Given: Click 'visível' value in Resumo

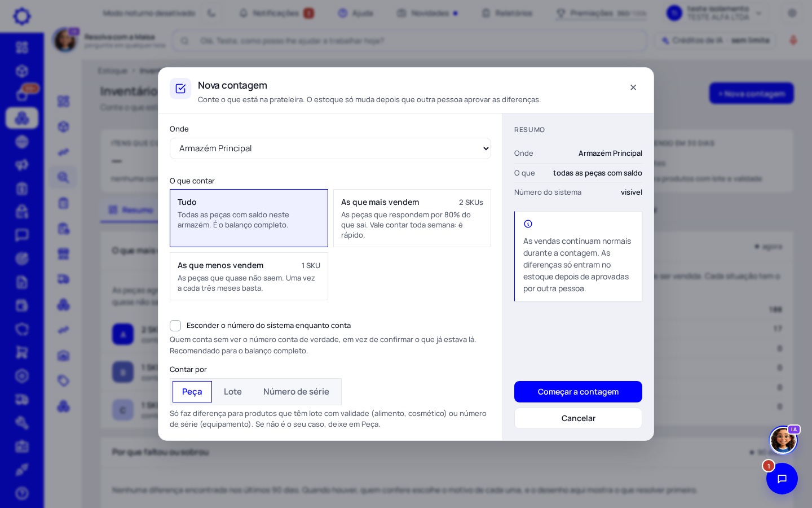Looking at the screenshot, I should [632, 192].
